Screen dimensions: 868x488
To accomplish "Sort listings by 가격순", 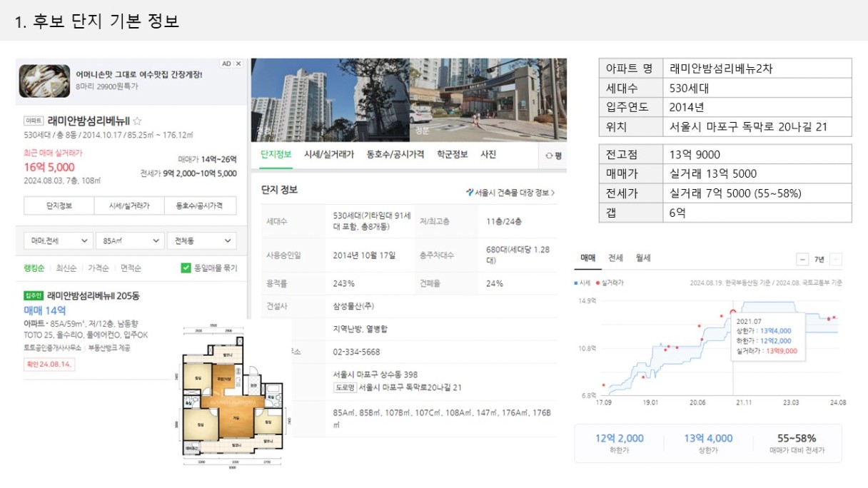I will 99,268.
